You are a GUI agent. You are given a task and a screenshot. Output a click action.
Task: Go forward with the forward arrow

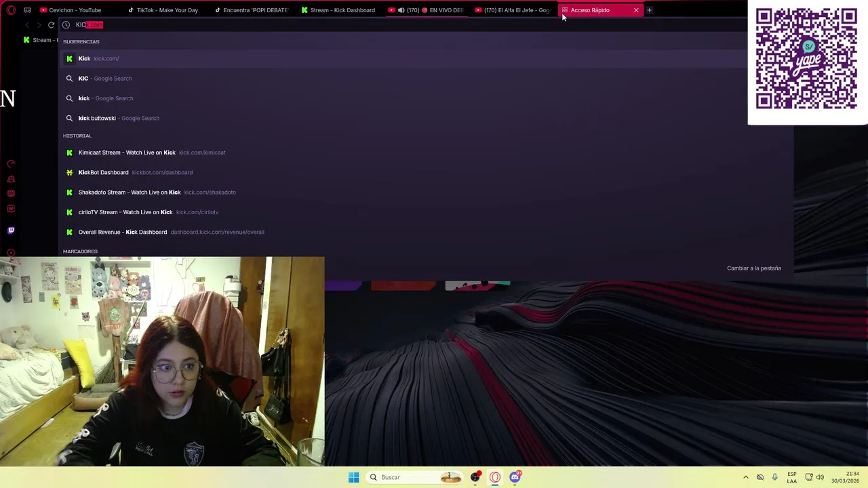[39, 25]
